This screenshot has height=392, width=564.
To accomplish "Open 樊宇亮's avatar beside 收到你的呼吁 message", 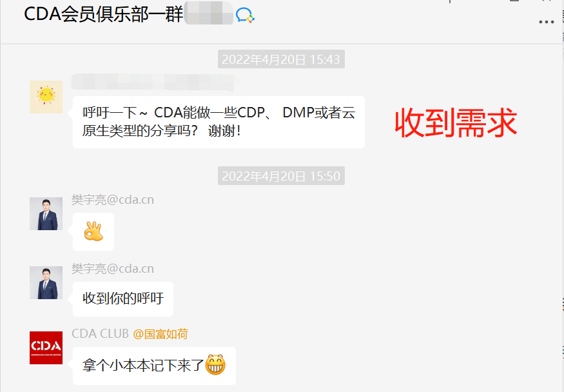I will click(x=46, y=282).
